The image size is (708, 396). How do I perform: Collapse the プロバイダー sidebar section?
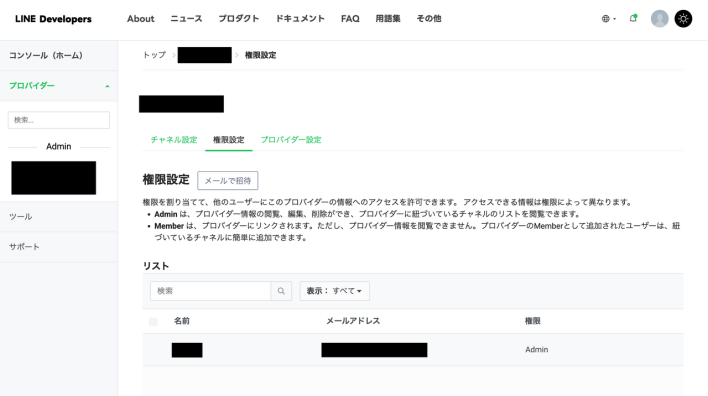click(x=59, y=86)
